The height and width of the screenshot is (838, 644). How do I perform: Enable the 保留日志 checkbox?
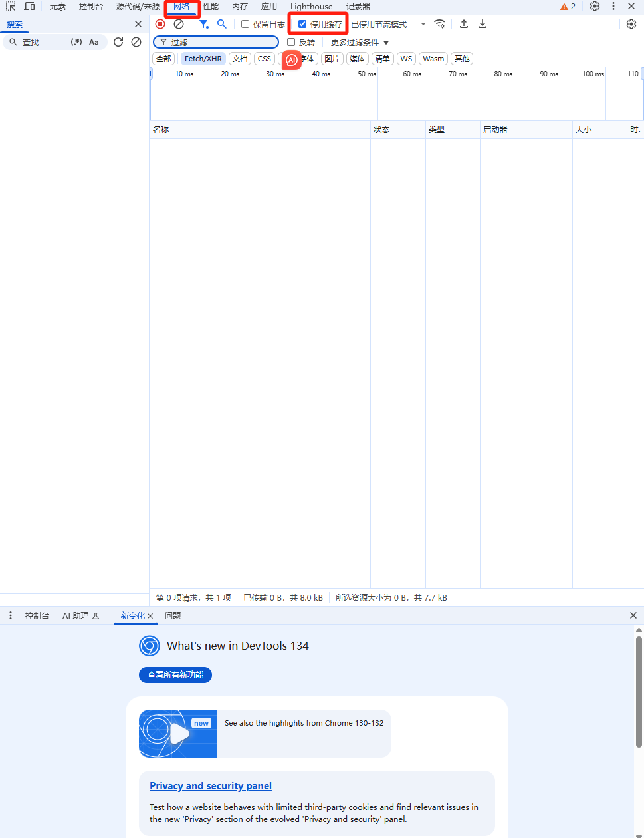click(x=245, y=24)
